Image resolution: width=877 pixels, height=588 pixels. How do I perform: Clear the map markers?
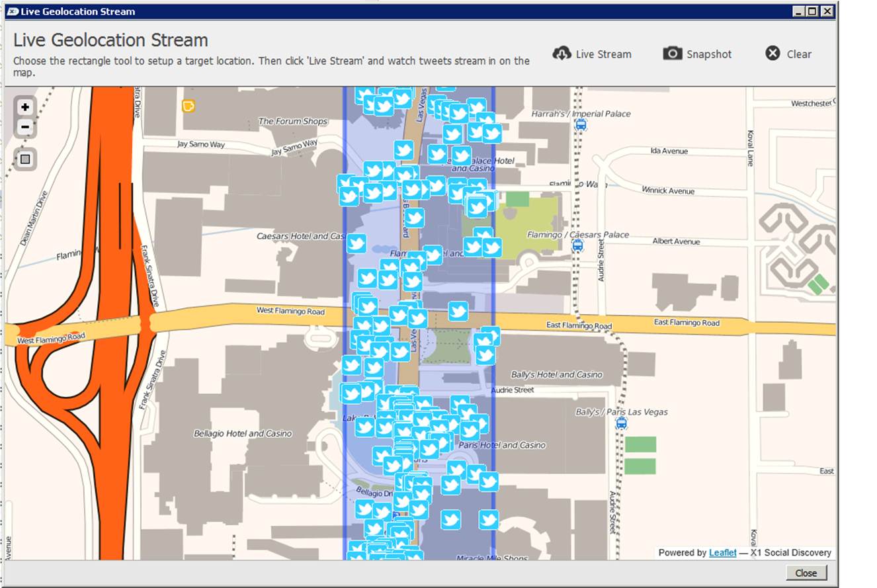coord(788,54)
